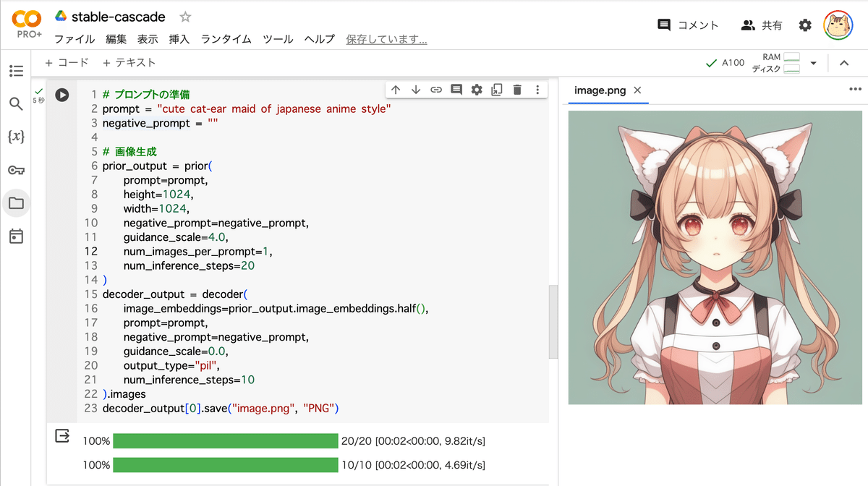Move cell up with arrow icon
Image resolution: width=868 pixels, height=486 pixels.
396,90
